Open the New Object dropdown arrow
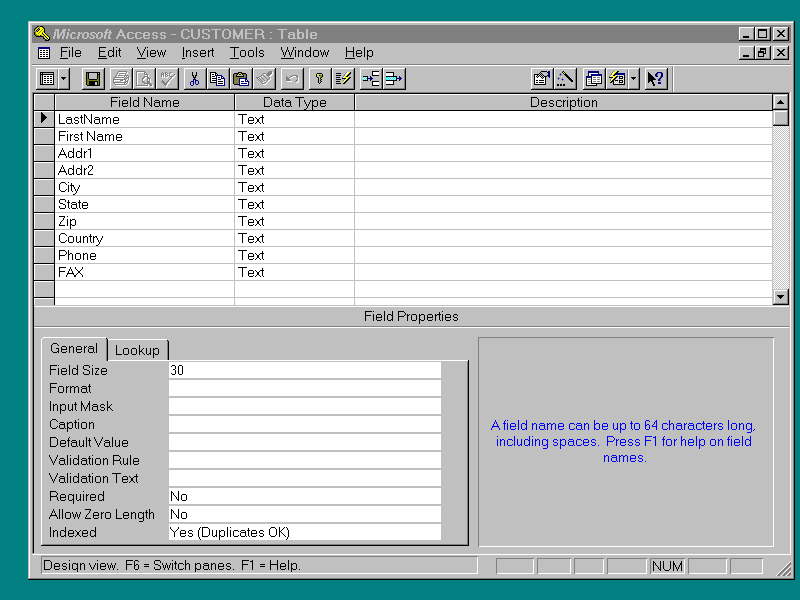This screenshot has width=800, height=600. point(634,78)
